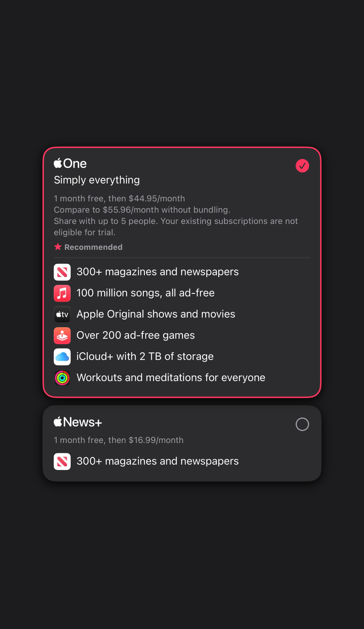Click the "Simply everything" subtitle

(x=97, y=180)
